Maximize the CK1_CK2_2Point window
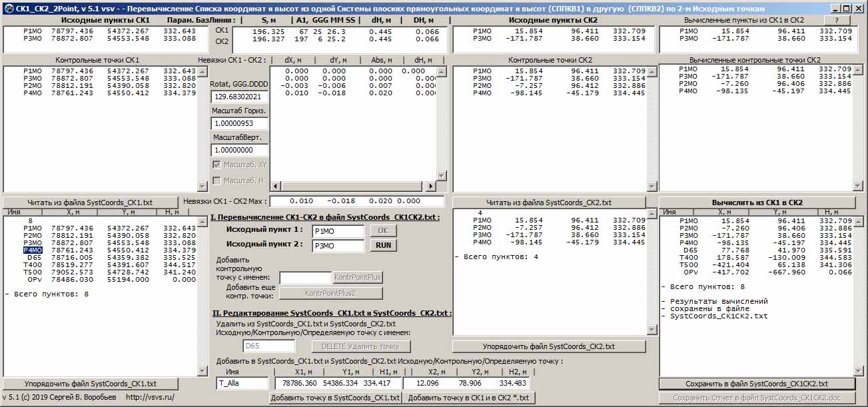Screen dimensions: 868x407 [845, 9]
